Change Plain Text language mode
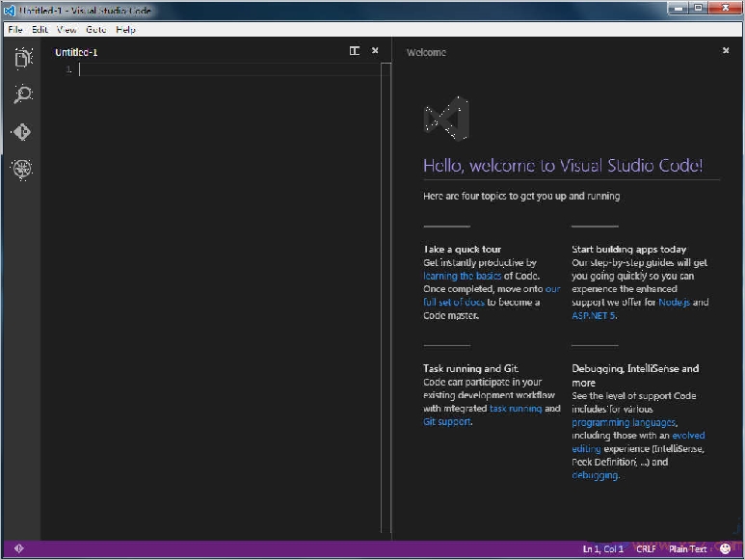The height and width of the screenshot is (560, 745). pos(687,549)
